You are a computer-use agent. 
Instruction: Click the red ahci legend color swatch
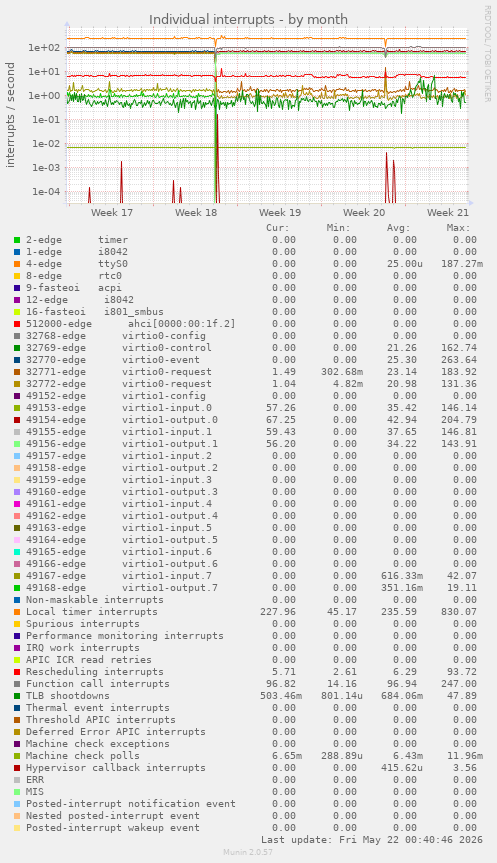[x=17, y=324]
